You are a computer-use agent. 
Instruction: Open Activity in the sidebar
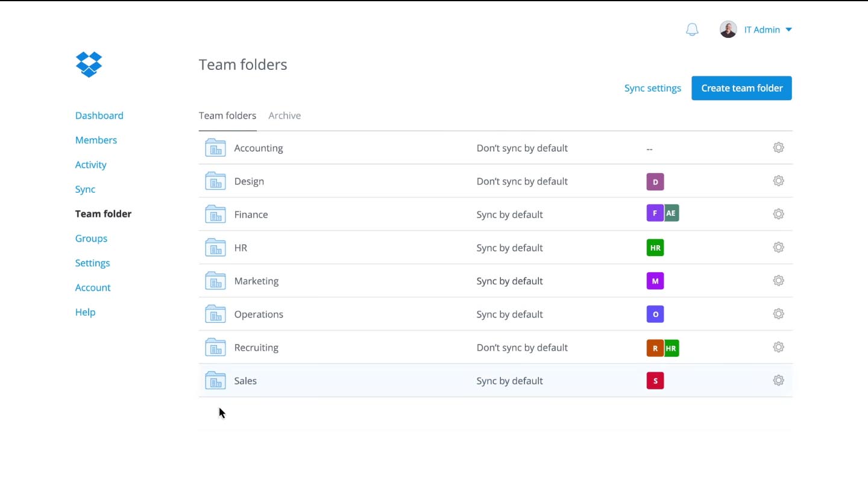coord(90,165)
